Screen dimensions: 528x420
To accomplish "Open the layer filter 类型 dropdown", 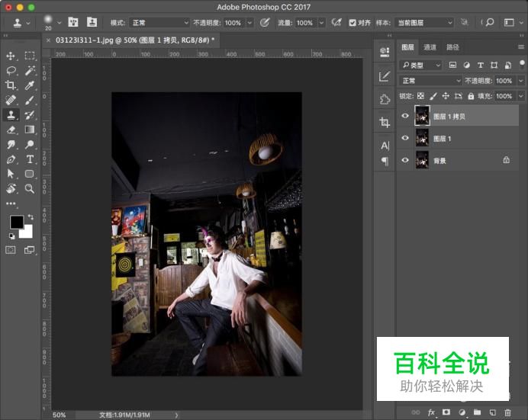I will tap(421, 66).
